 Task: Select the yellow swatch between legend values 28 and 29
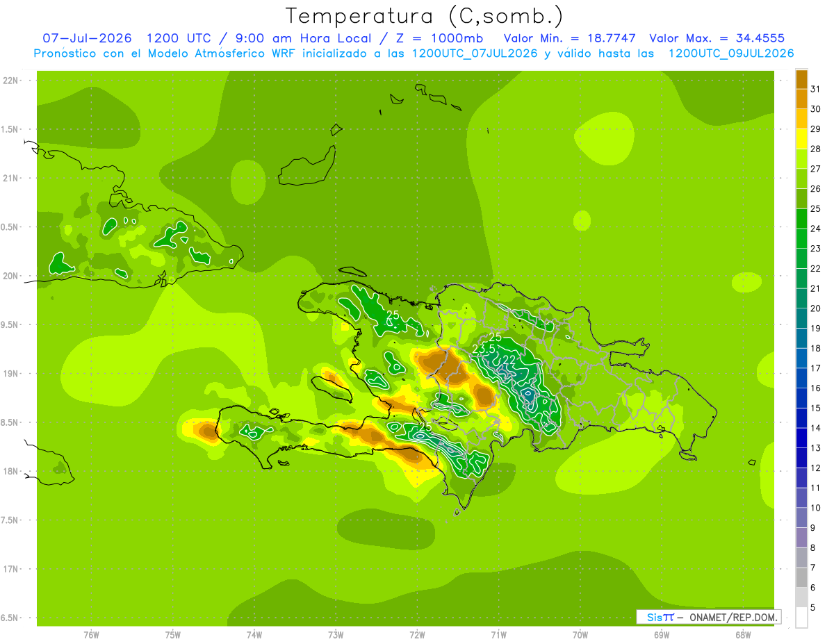[801, 139]
